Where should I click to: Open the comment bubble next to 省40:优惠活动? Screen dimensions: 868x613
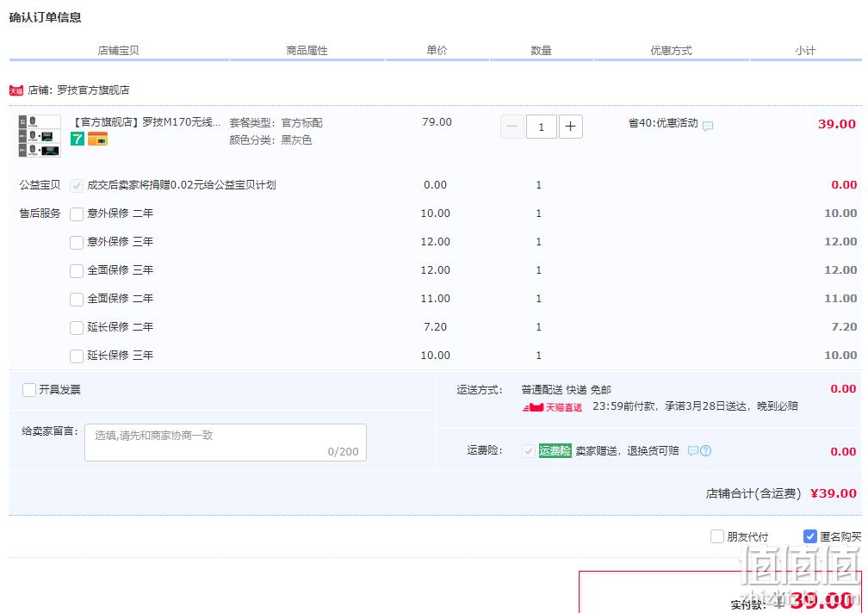pos(708,126)
